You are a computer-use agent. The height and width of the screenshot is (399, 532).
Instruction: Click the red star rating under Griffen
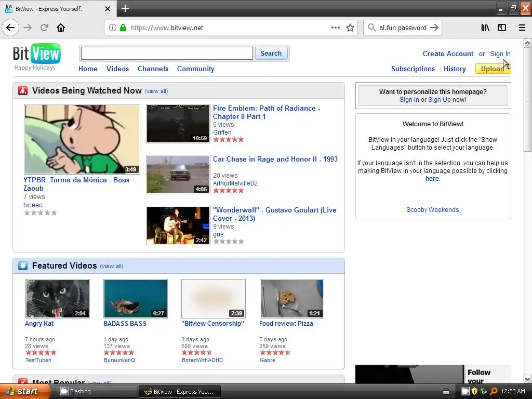pos(229,139)
